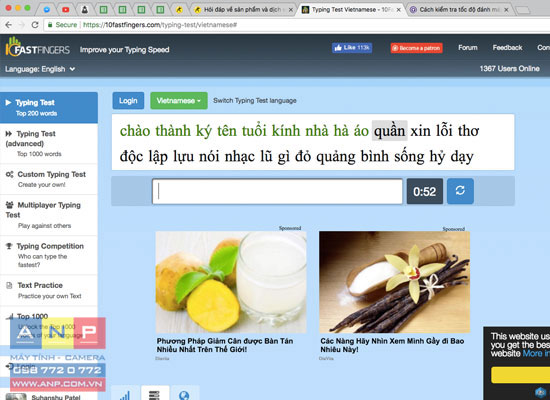Open the bar chart statistics tab icon

[125, 395]
